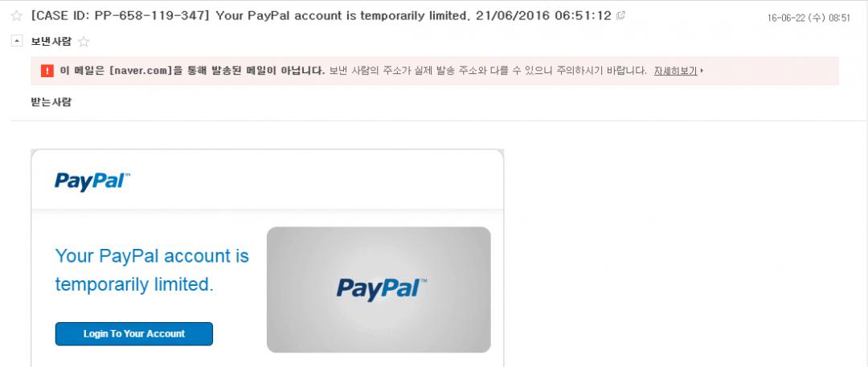868x367 pixels.
Task: Click the PayPal logo on the gray card
Action: [x=382, y=289]
